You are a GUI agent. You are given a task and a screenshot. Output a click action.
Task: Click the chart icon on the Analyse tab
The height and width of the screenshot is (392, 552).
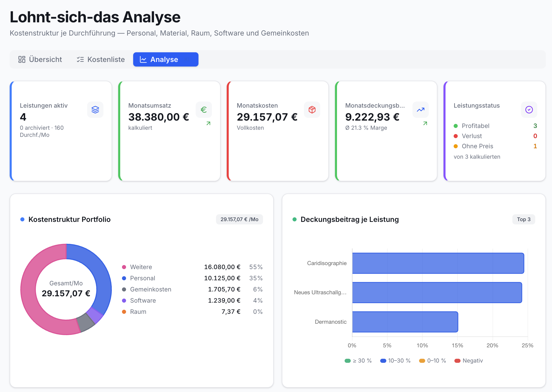point(143,59)
